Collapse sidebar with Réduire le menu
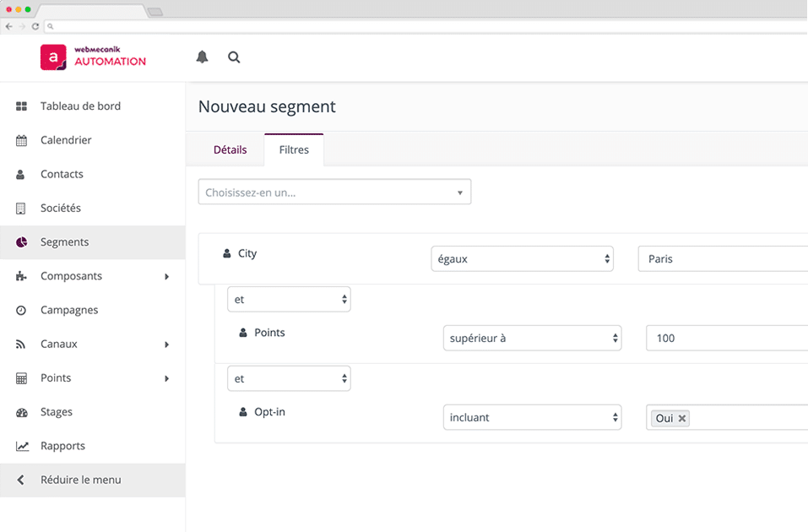The height and width of the screenshot is (532, 808). 80,480
